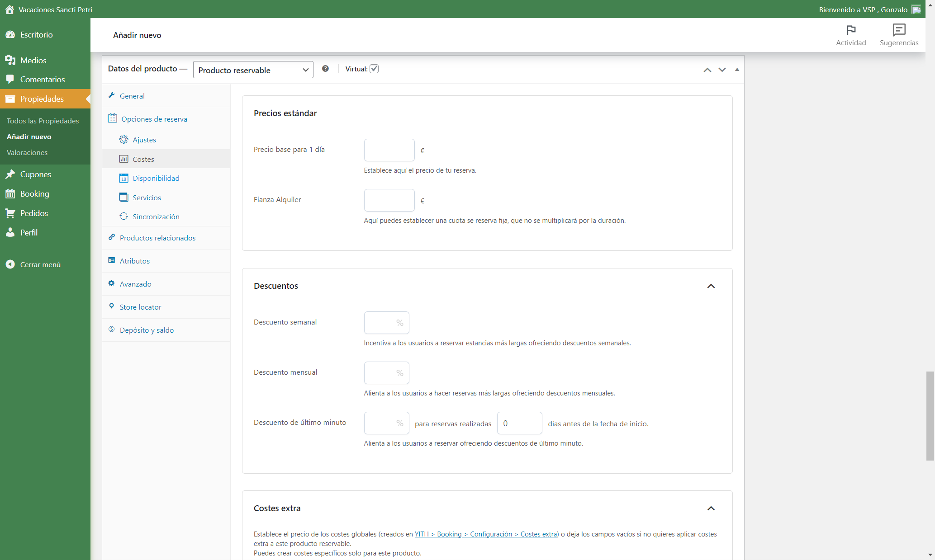This screenshot has width=935, height=560.
Task: Click the help question mark icon
Action: 325,69
